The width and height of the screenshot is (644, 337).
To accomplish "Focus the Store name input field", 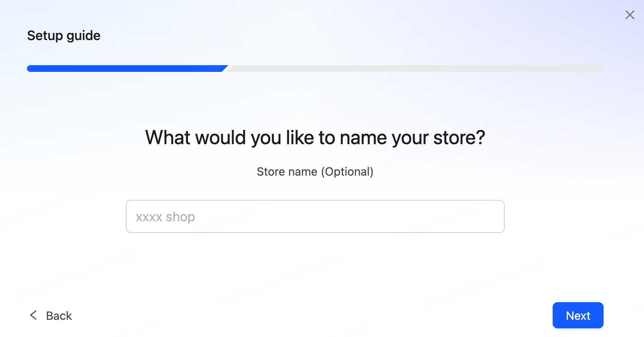I will [x=315, y=216].
